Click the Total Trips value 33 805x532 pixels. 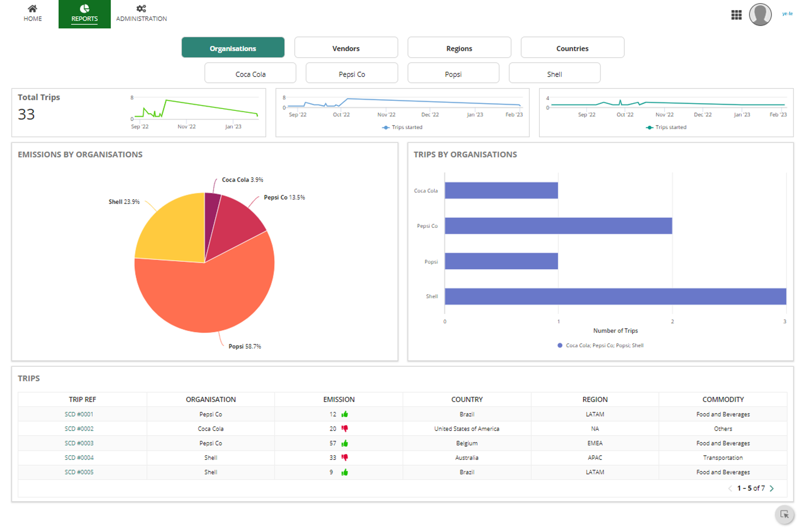coord(26,114)
